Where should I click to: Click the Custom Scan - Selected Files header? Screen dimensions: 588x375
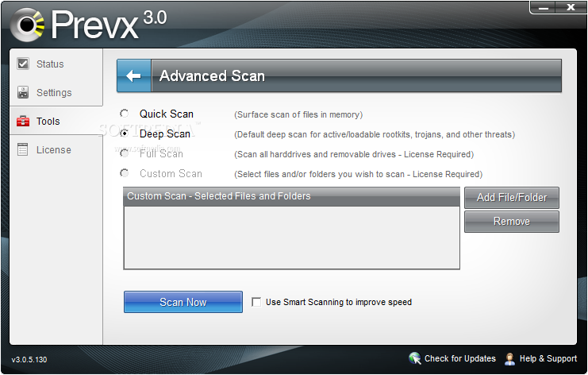[x=292, y=196]
